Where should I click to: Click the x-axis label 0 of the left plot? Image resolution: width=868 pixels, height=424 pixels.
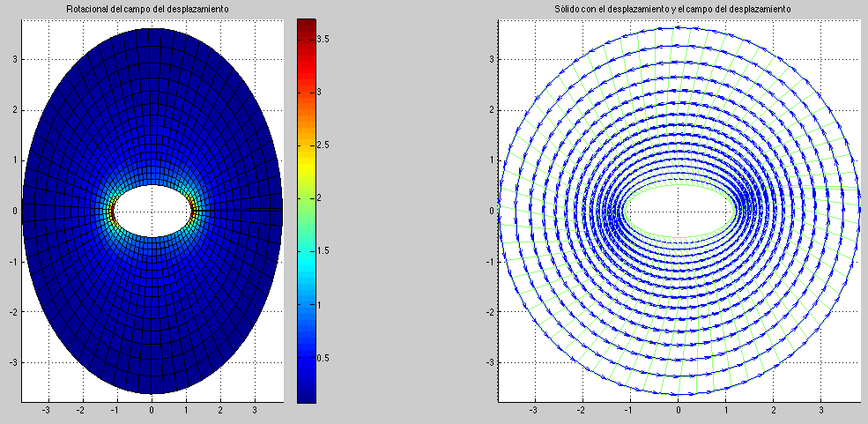[152, 411]
